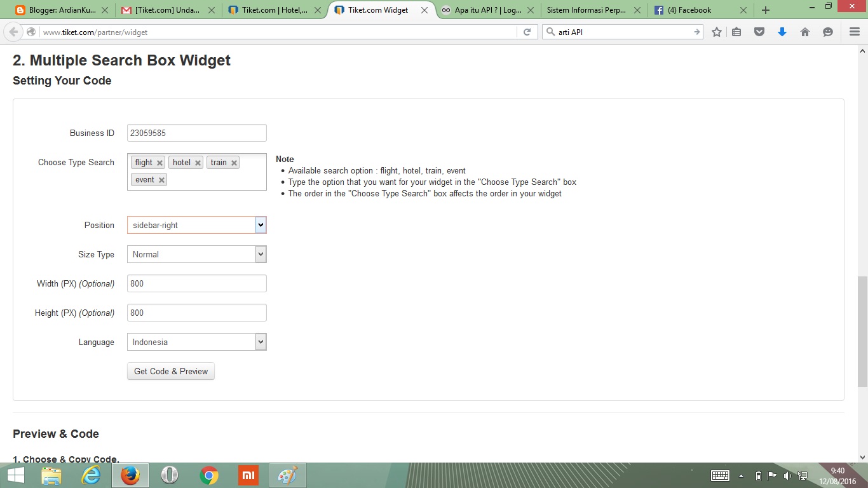Remove the hotel tag
Image resolution: width=868 pixels, height=488 pixels.
198,163
